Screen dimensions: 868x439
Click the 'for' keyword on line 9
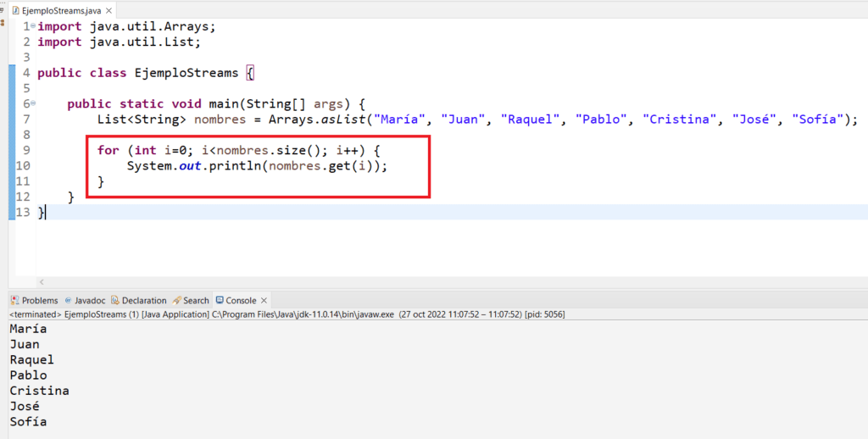pyautogui.click(x=108, y=150)
